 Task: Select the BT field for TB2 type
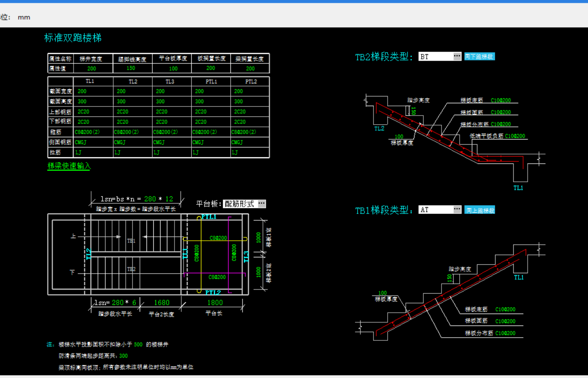pos(436,56)
